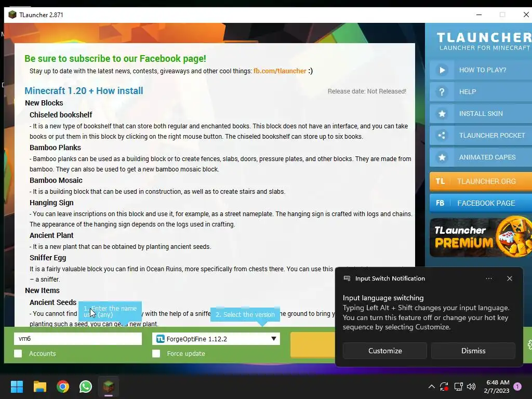Click the Facebook subscribe green heading
This screenshot has height=399, width=532.
[x=115, y=58]
